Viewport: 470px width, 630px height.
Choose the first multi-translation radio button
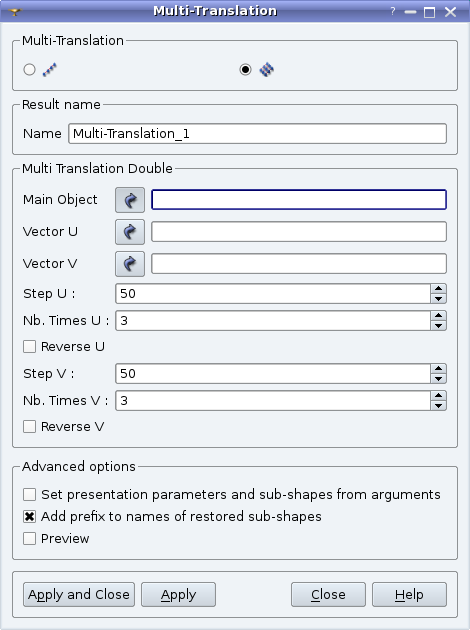coord(29,70)
